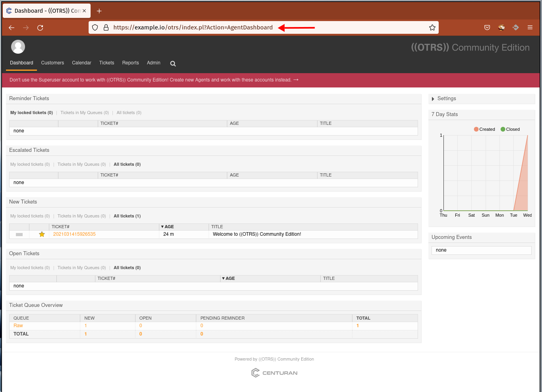Open the Firefox hamburger menu
Viewport: 542px width, 392px height.
click(x=530, y=27)
